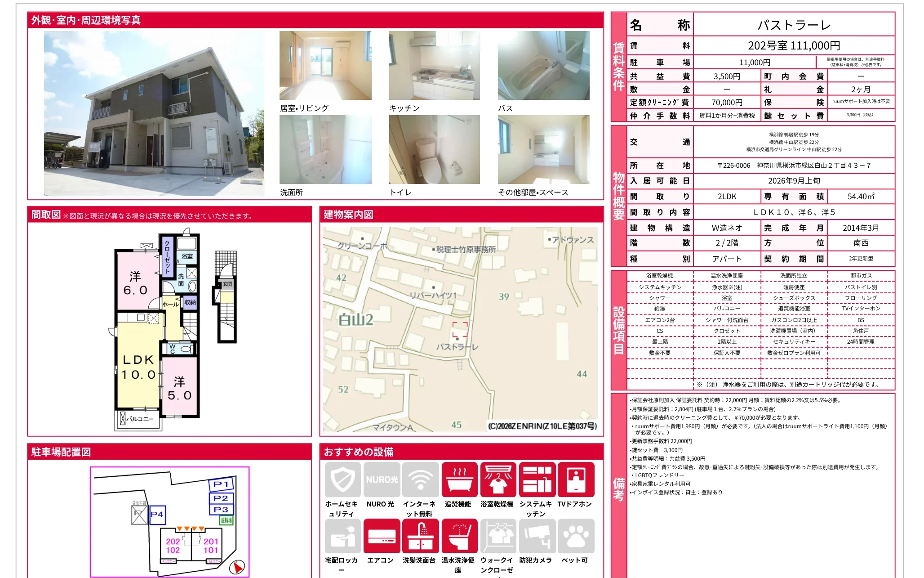Click the parking fee value 11,000円
Screen dimensions: 924x578
click(755, 63)
